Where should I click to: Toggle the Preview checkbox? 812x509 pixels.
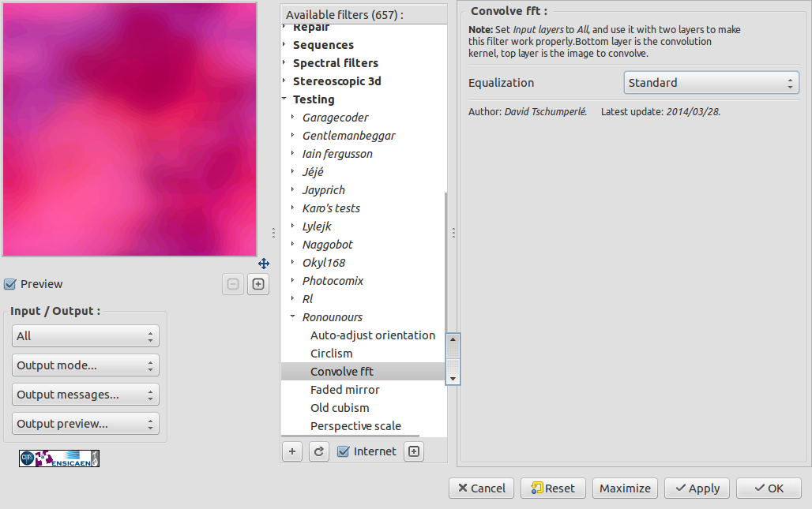(9, 284)
